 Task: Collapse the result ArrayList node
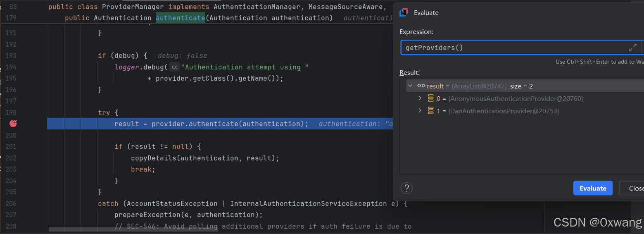tap(410, 86)
